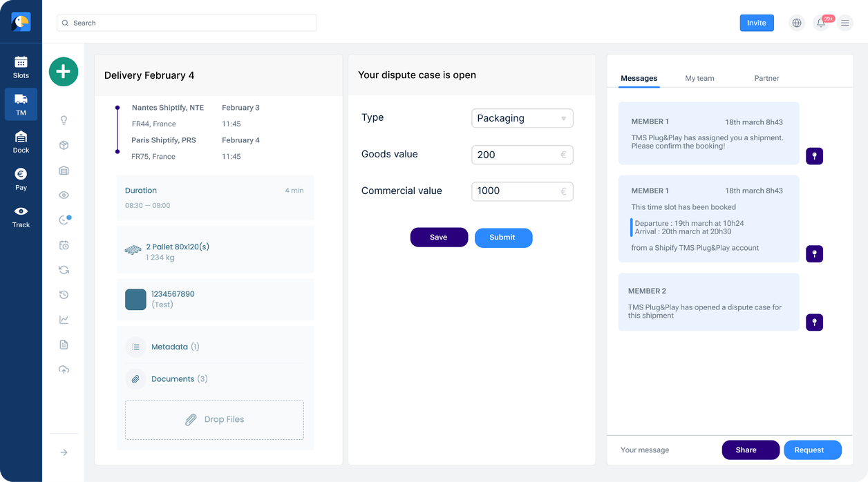Open the Pay euro section

click(x=21, y=179)
